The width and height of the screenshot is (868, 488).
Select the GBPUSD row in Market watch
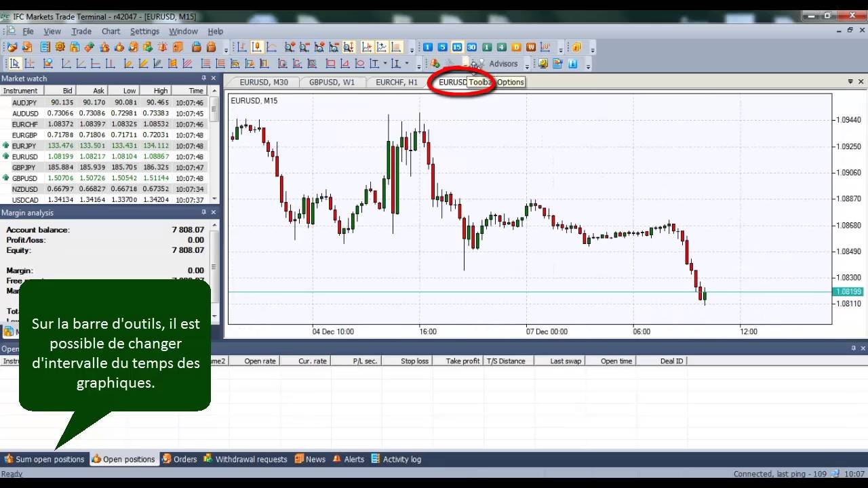[105, 178]
